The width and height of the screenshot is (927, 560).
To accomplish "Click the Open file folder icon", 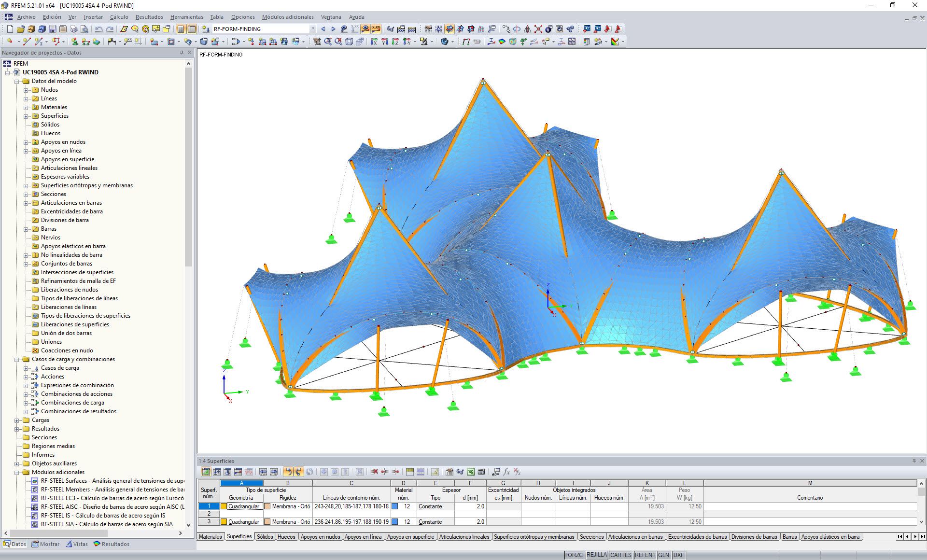I will click(x=21, y=29).
